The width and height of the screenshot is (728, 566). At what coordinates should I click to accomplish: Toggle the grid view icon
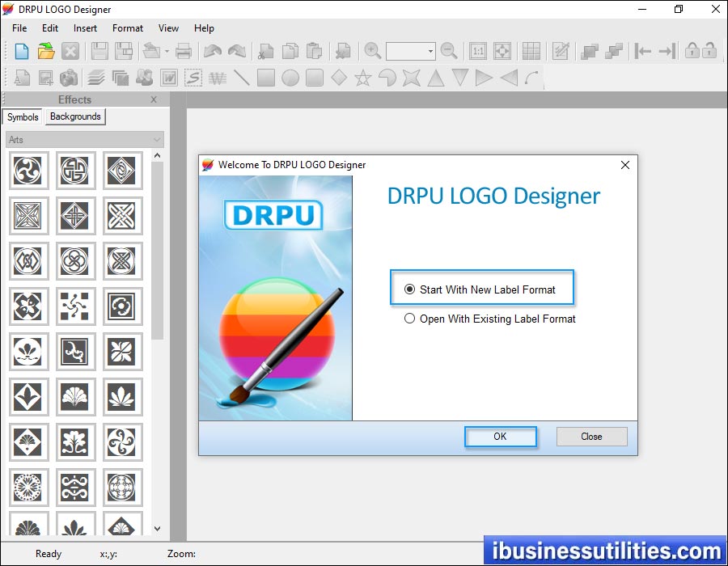tap(531, 51)
